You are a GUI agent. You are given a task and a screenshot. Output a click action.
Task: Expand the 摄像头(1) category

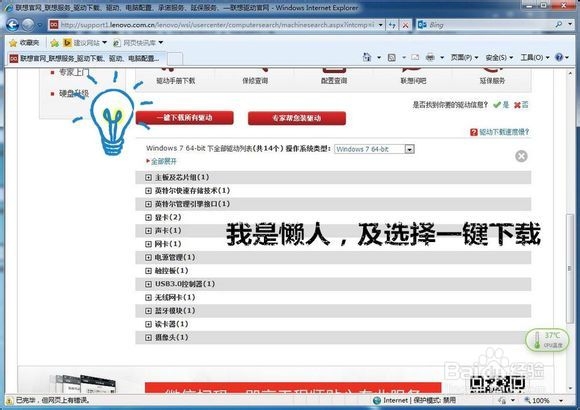[x=148, y=337]
